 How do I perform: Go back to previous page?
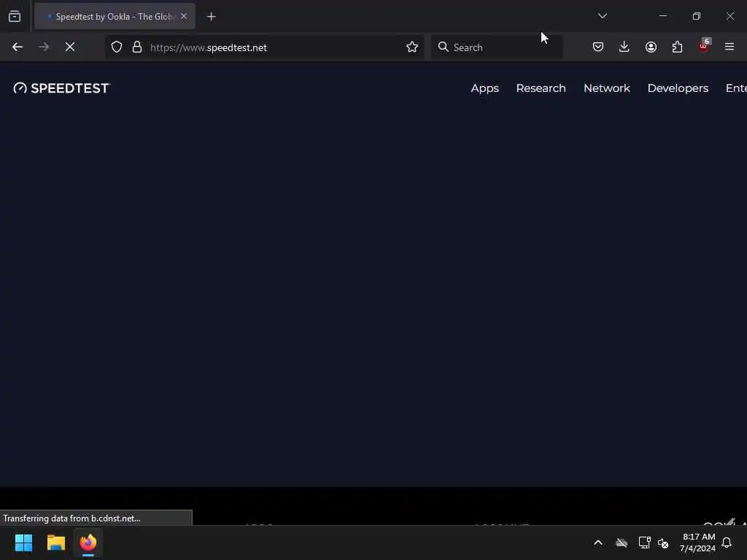click(18, 47)
